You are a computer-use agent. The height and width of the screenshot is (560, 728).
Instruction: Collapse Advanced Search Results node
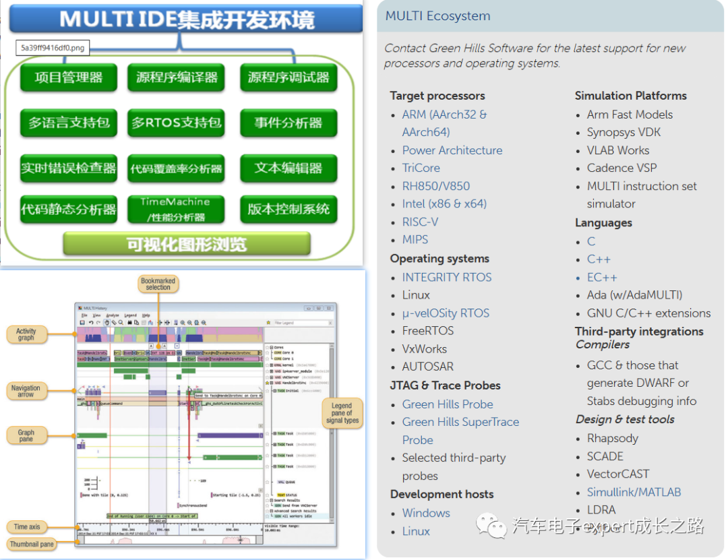(272, 511)
